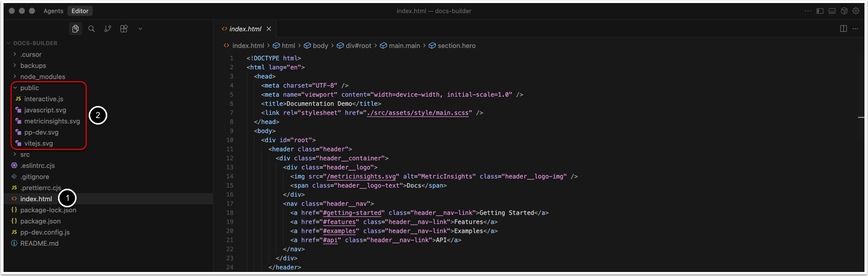Open .prettierrc.cjs file

coord(40,188)
